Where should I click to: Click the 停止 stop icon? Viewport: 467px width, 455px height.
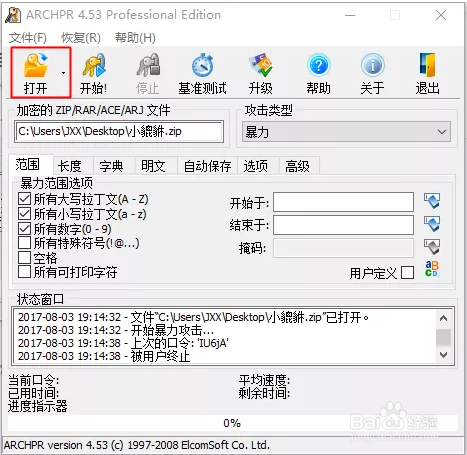click(x=148, y=73)
